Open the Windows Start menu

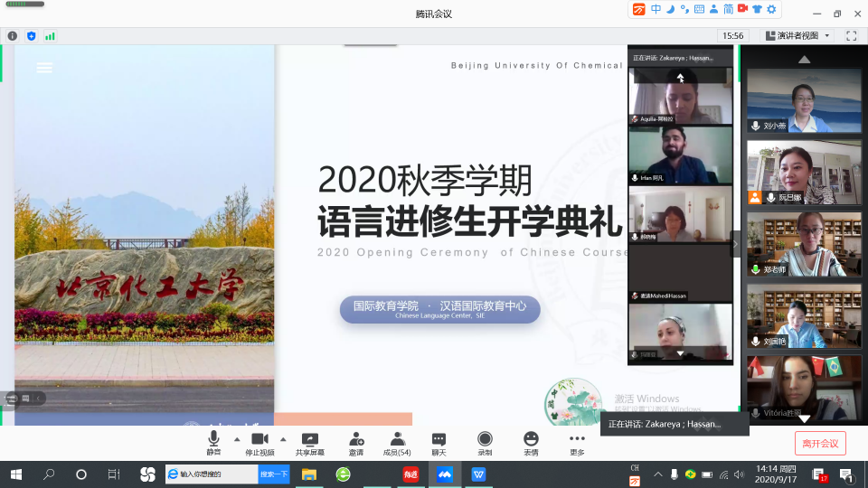tap(16, 474)
